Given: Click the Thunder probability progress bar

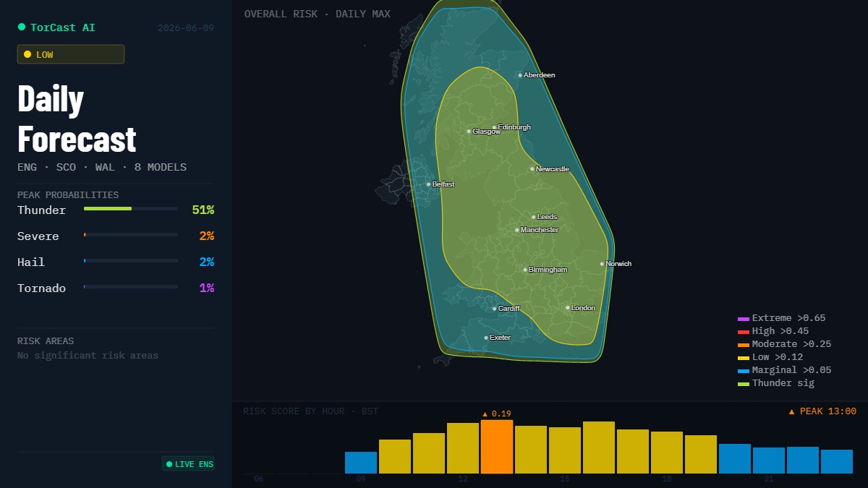Looking at the screenshot, I should [131, 208].
